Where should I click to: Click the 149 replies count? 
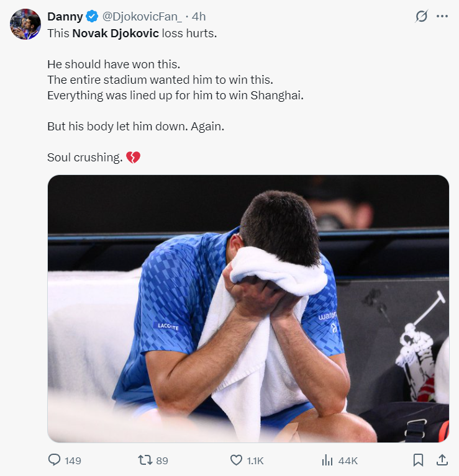[x=73, y=460]
